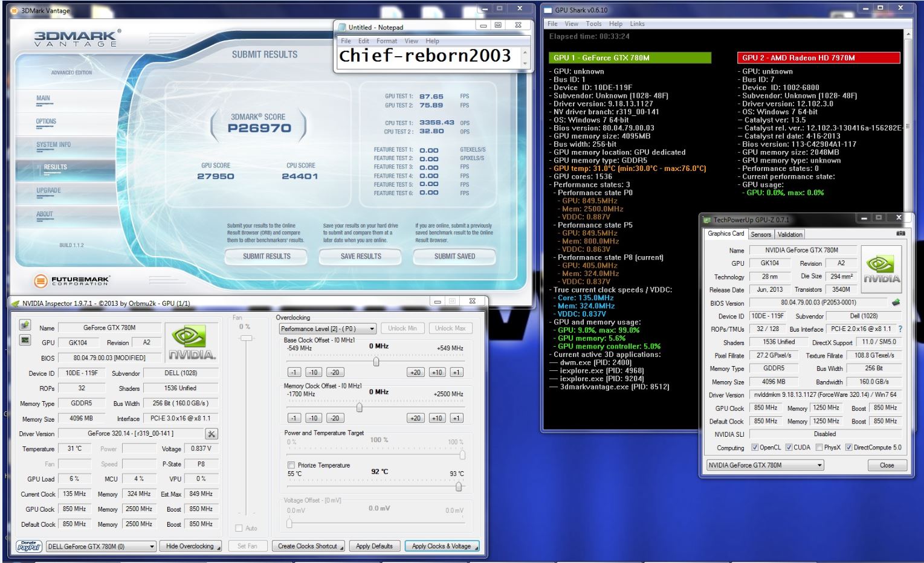The image size is (924, 563).
Task: Click the -1 button under Base Clock Offset
Action: [x=294, y=372]
